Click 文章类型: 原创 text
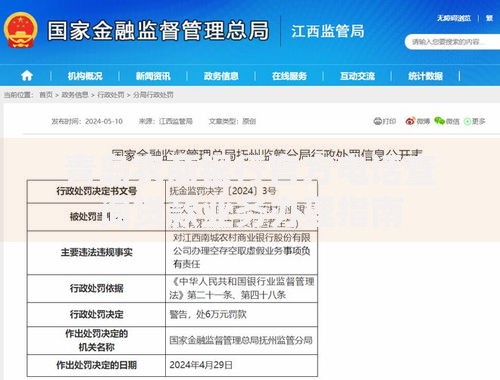The width and height of the screenshot is (500, 380). (x=232, y=121)
